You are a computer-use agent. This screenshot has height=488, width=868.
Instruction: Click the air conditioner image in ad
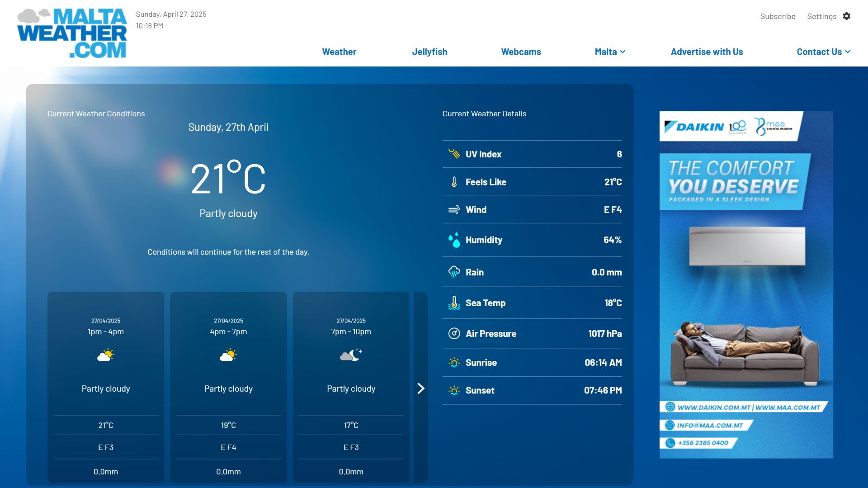(x=747, y=246)
